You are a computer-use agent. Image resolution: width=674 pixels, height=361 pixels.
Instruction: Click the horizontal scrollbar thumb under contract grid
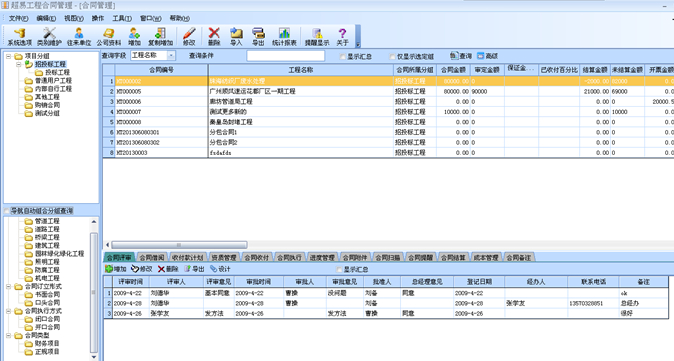(179, 245)
